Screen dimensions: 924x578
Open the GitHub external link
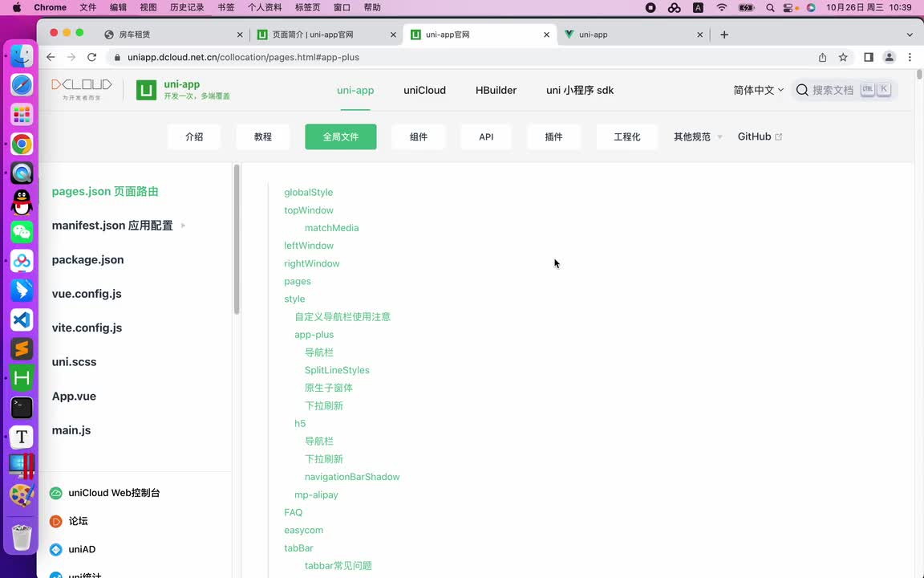click(760, 136)
